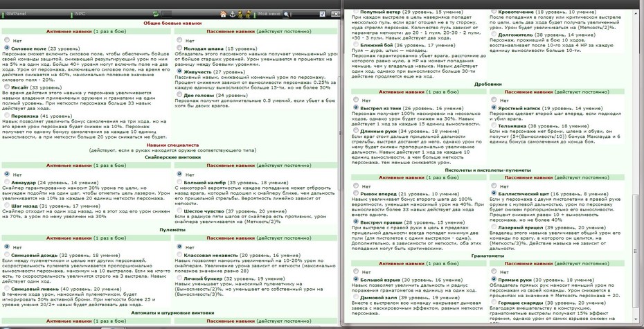The width and height of the screenshot is (644, 329).
Task: Click the small field beside the refresh icon
Action: [167, 15]
